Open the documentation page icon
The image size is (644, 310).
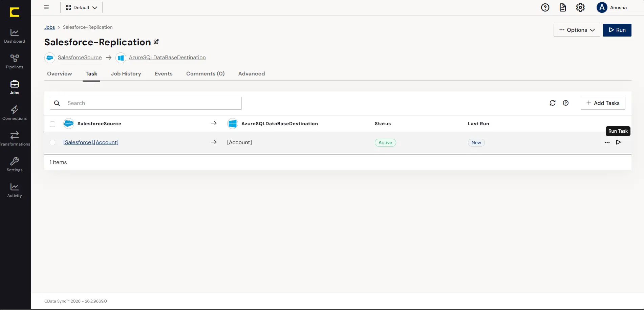pos(563,7)
